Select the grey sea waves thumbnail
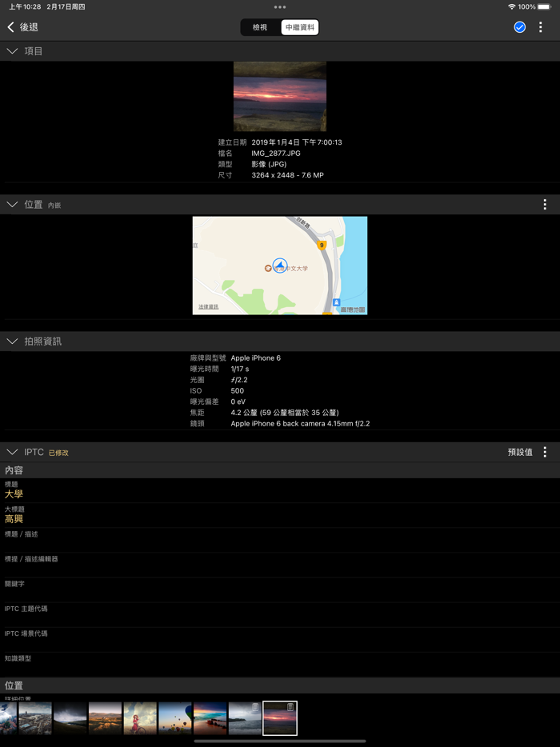Viewport: 560px width, 747px height. pos(245,718)
